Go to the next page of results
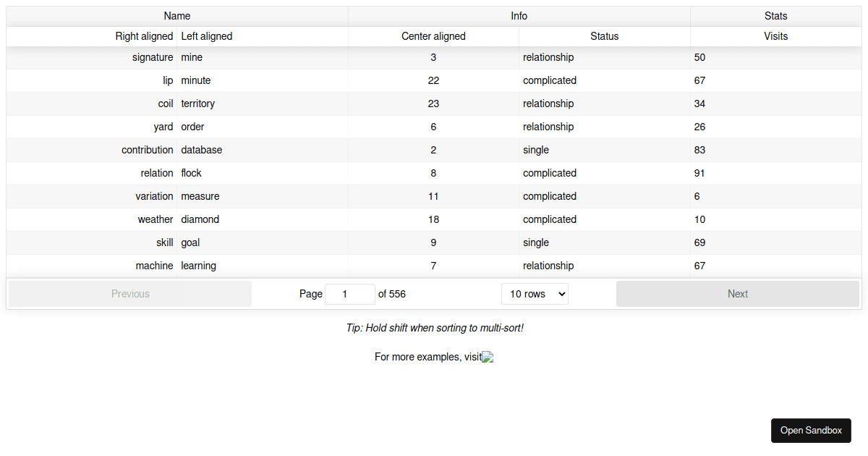Image resolution: width=868 pixels, height=456 pixels. point(738,293)
